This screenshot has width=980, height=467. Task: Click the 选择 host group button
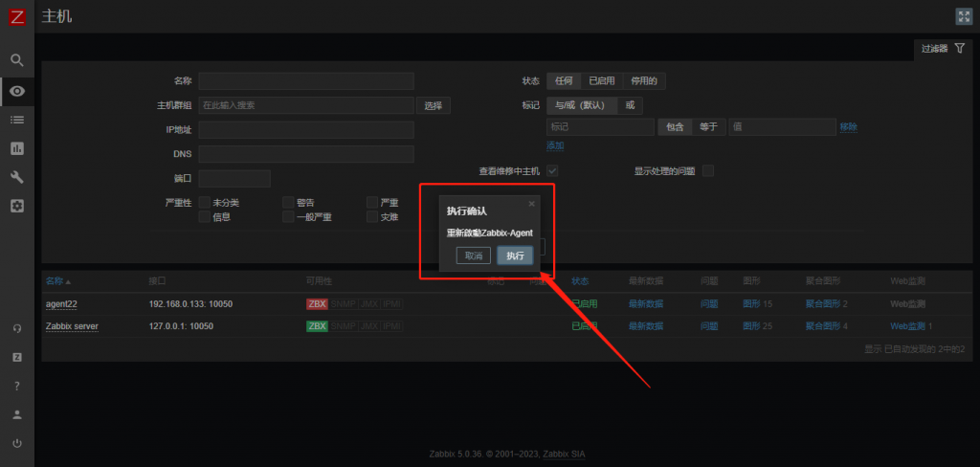[434, 105]
